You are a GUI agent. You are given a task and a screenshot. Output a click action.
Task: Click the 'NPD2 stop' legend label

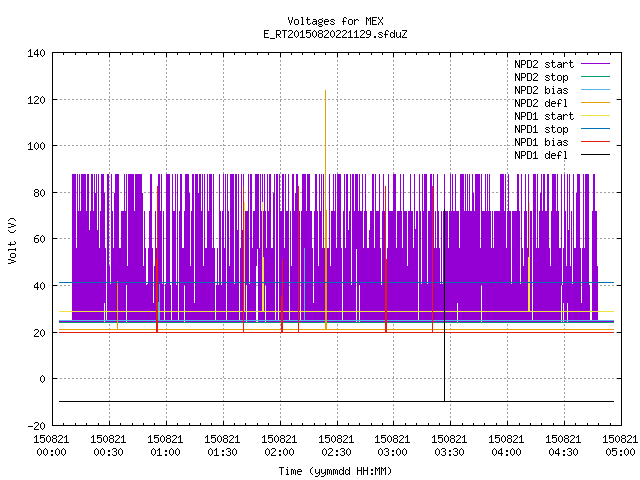(541, 77)
